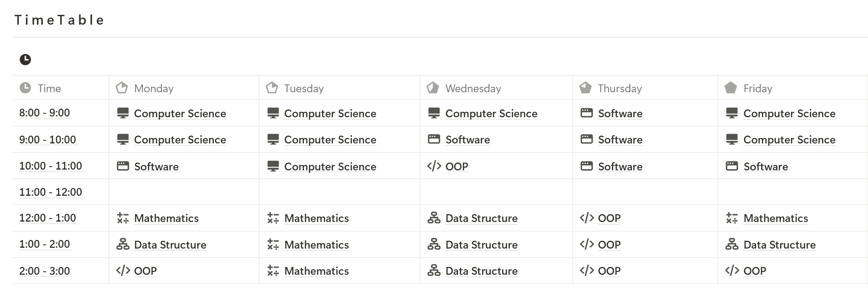Click the pentagon icon beside Friday header
868x290 pixels.
click(x=731, y=88)
